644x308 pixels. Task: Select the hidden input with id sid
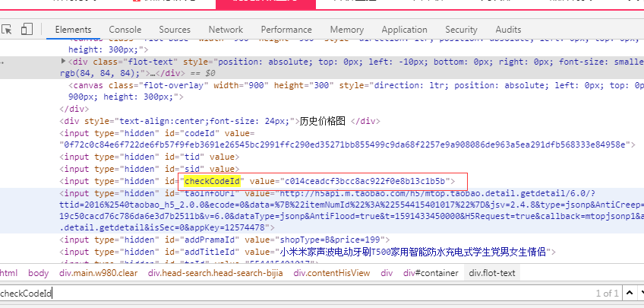click(149, 169)
